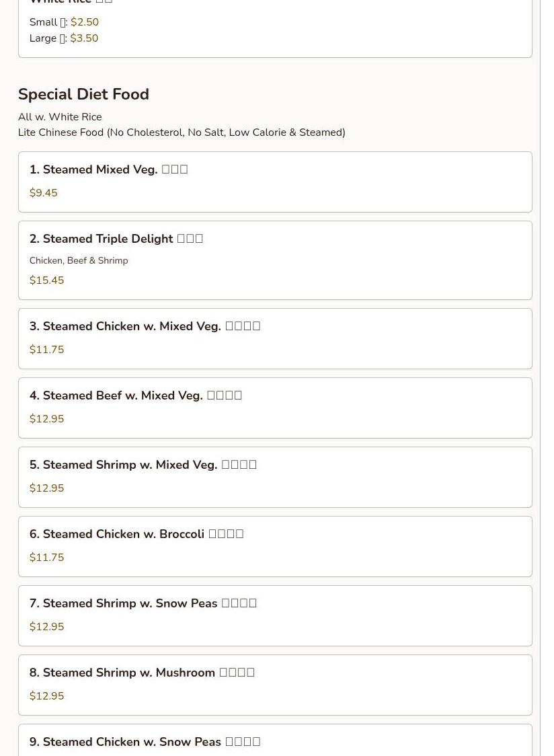
Task: Click the $15.45 Triple Delight price
Action: [47, 280]
